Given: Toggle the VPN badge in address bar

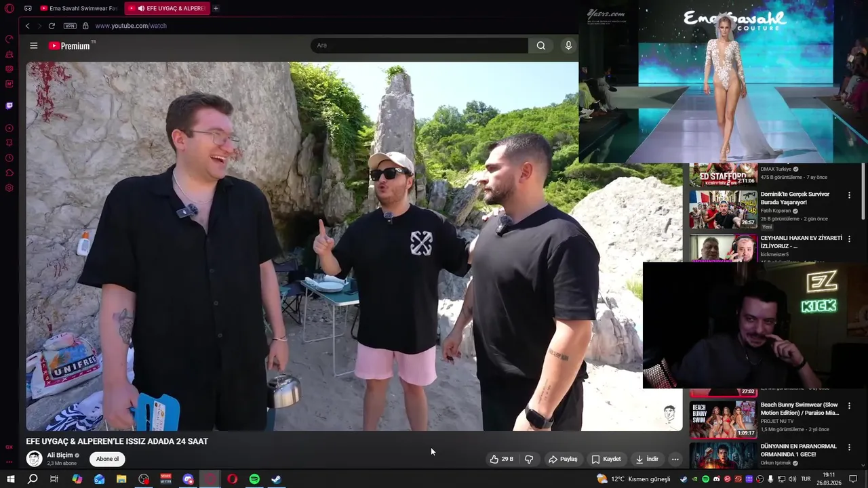Looking at the screenshot, I should [x=70, y=26].
